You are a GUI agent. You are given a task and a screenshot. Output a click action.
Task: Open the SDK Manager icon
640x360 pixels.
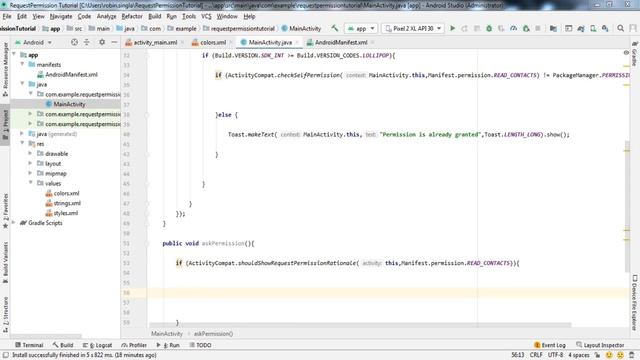pyautogui.click(x=605, y=28)
